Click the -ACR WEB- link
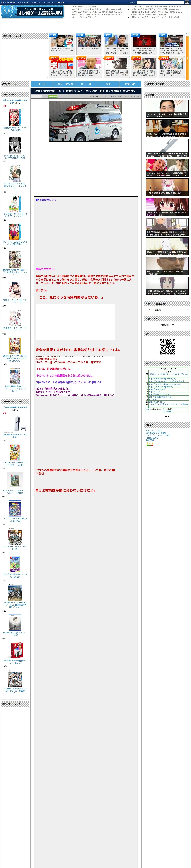The width and height of the screenshot is (191, 868). tap(167, 411)
